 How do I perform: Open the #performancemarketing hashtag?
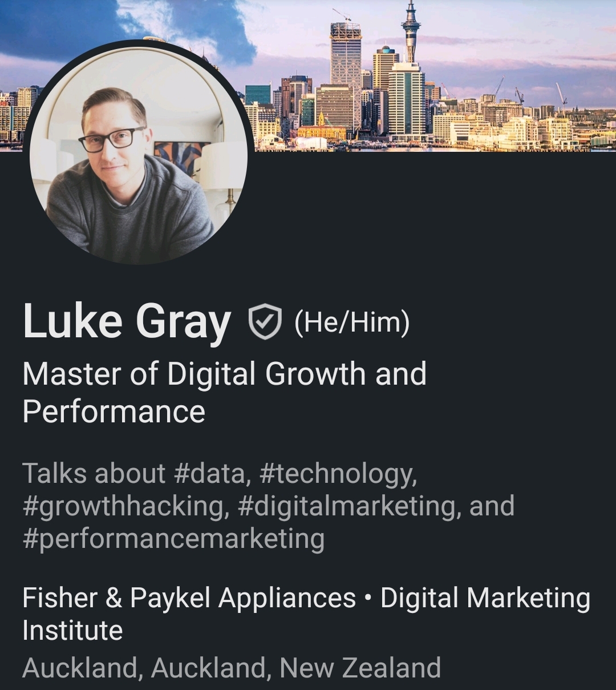click(x=173, y=540)
